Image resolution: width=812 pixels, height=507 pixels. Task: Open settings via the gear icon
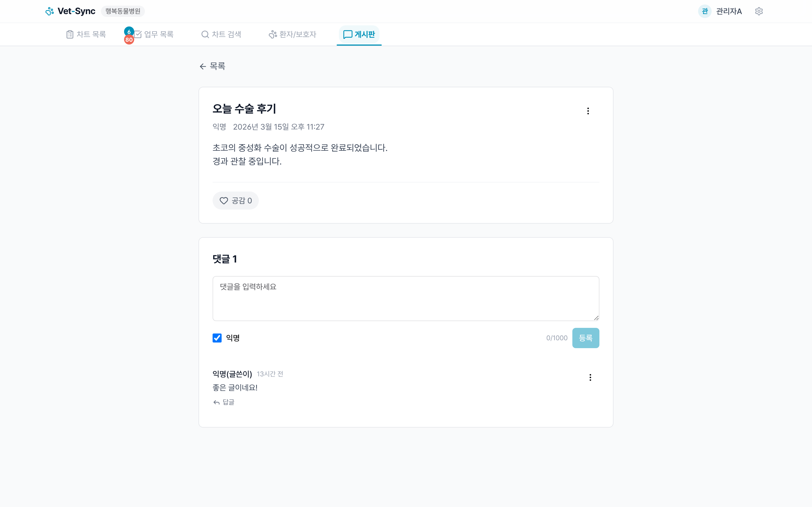pyautogui.click(x=759, y=11)
